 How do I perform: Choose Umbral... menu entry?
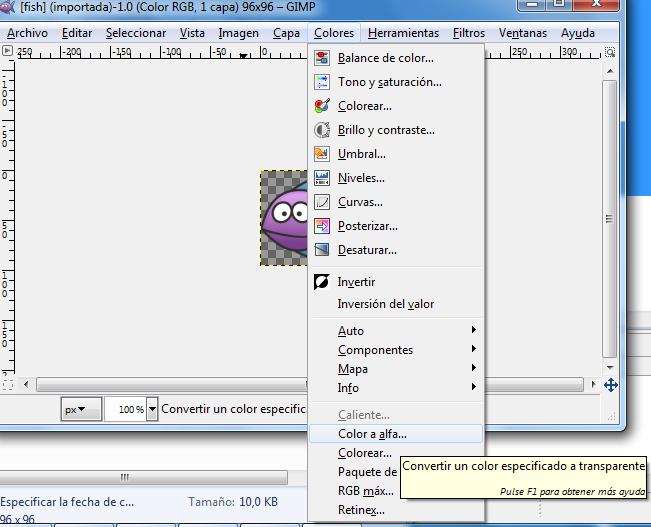click(396, 154)
